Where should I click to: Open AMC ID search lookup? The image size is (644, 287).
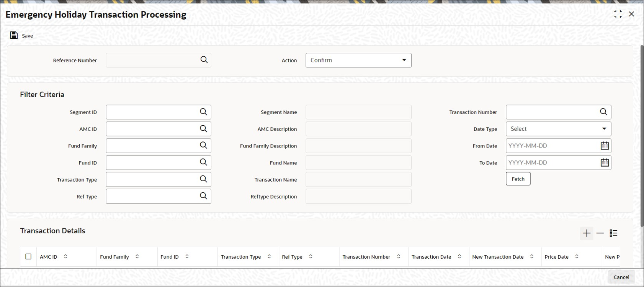(x=203, y=128)
